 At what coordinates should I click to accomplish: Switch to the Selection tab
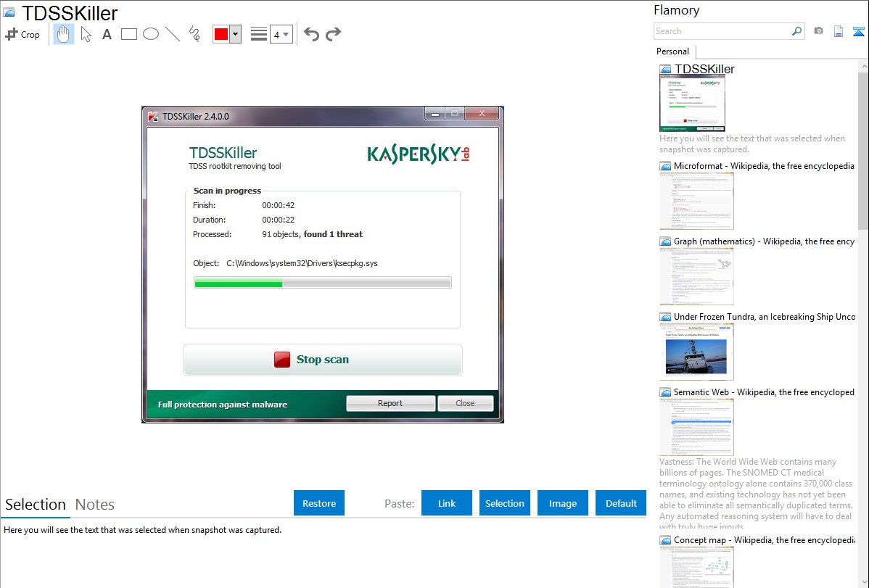click(36, 505)
